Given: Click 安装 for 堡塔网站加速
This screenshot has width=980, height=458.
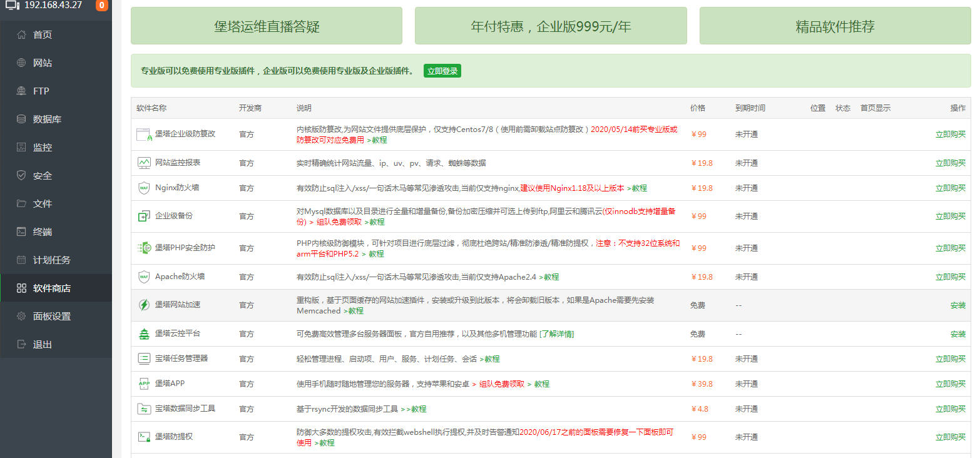Looking at the screenshot, I should (x=958, y=305).
